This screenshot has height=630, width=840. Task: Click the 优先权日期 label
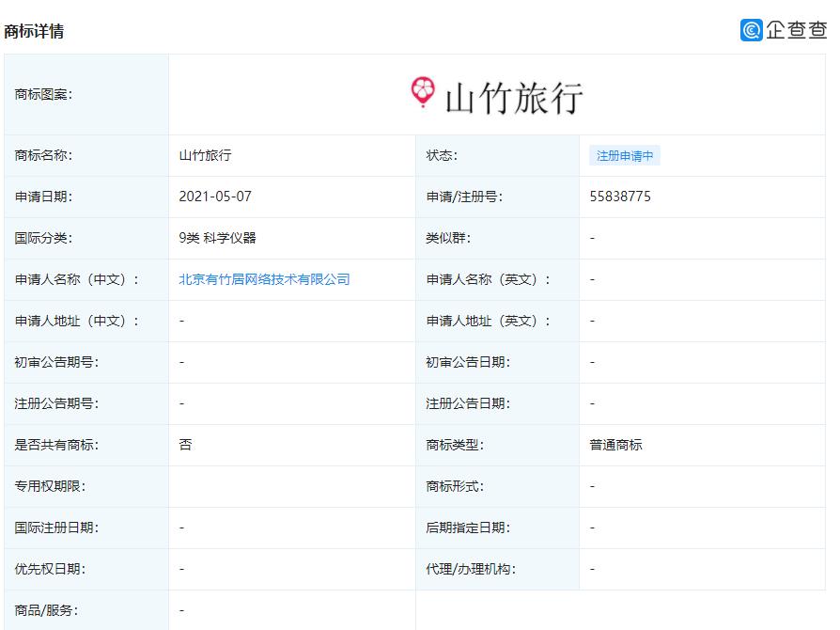50,569
